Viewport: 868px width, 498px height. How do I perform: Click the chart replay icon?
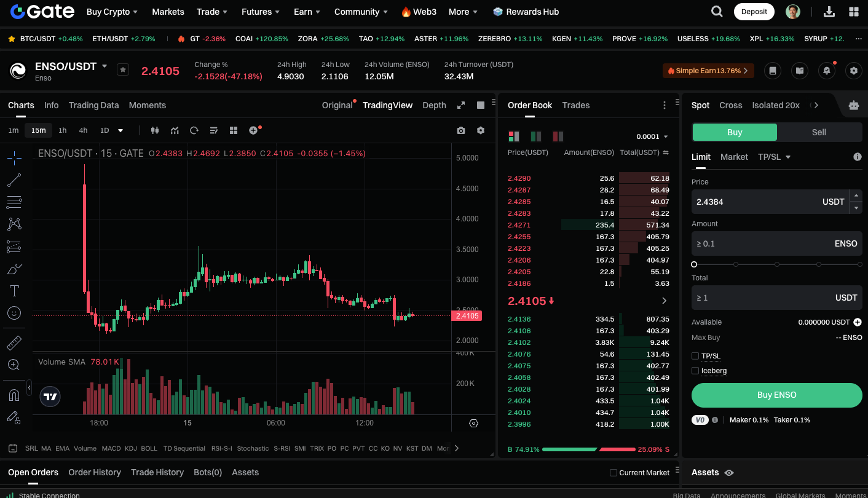(x=194, y=130)
